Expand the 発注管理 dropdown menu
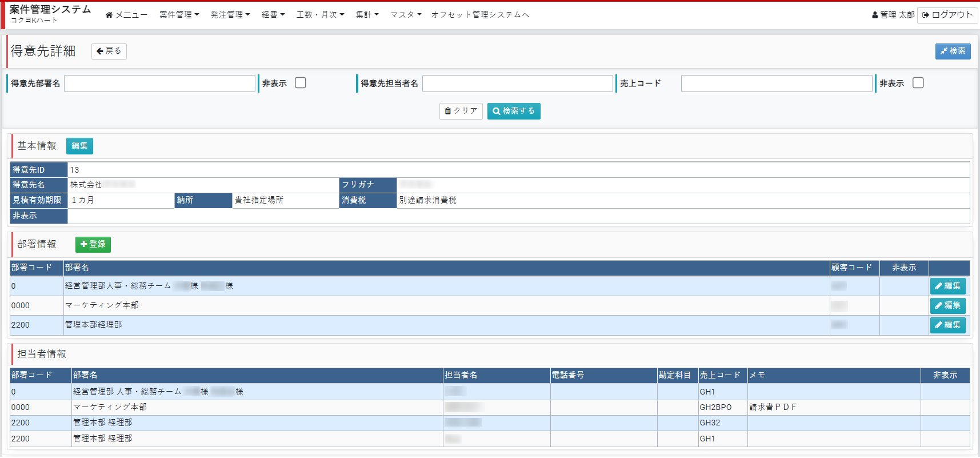Image resolution: width=980 pixels, height=458 pixels. [x=230, y=15]
